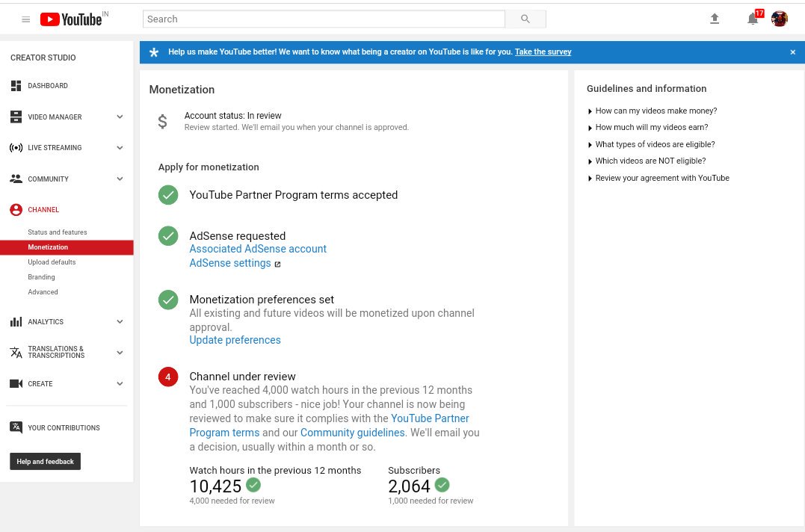Click green check beside AdSense requested
The height and width of the screenshot is (532, 805).
(168, 236)
